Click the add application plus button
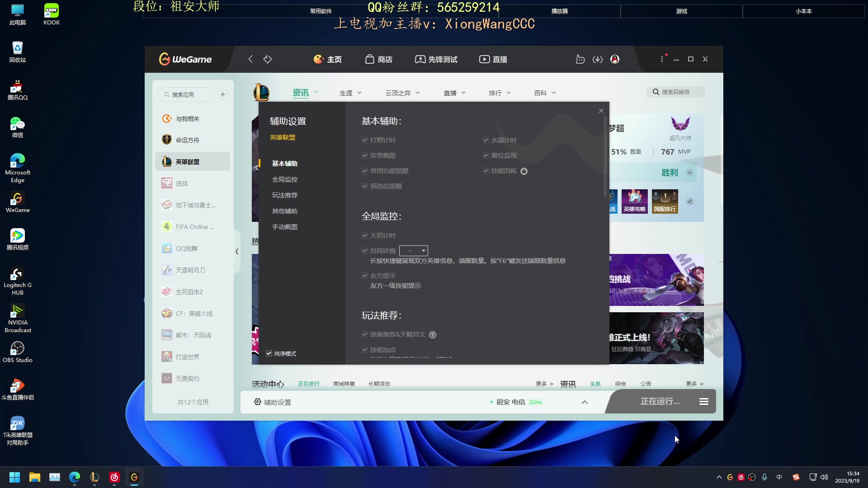Image resolution: width=868 pixels, height=488 pixels. pyautogui.click(x=222, y=94)
